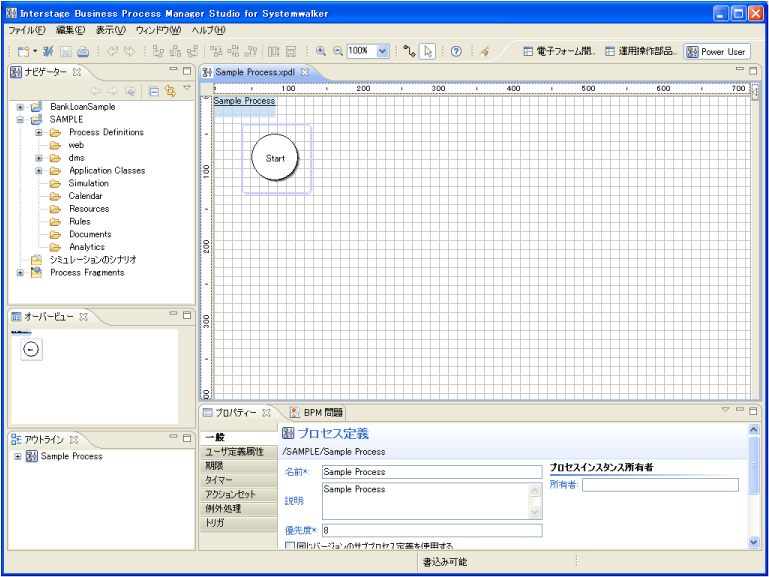The height and width of the screenshot is (577, 769).
Task: Click the overview thumbnail of the process
Action: (31, 349)
